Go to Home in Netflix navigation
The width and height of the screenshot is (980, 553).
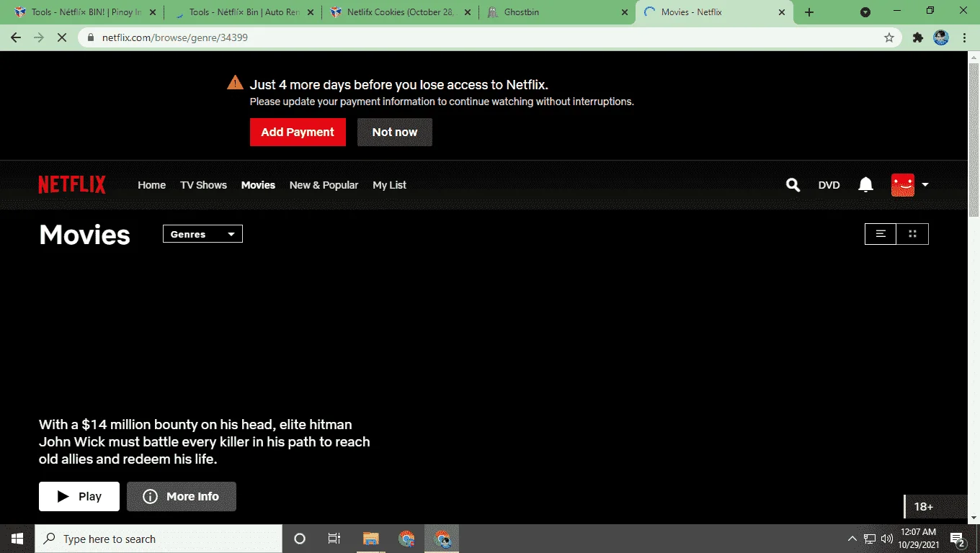(151, 185)
